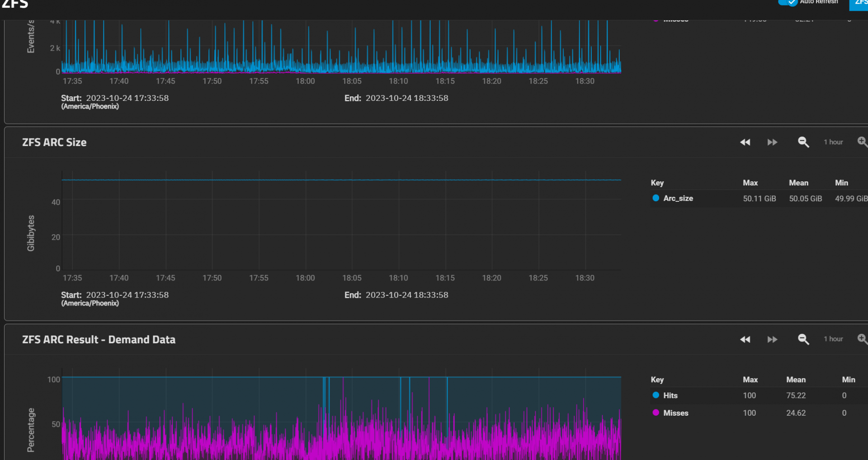Viewport: 868px width, 460px height.
Task: Click (America/Phoenix) timezone under ARC Size chart
Action: click(x=90, y=303)
